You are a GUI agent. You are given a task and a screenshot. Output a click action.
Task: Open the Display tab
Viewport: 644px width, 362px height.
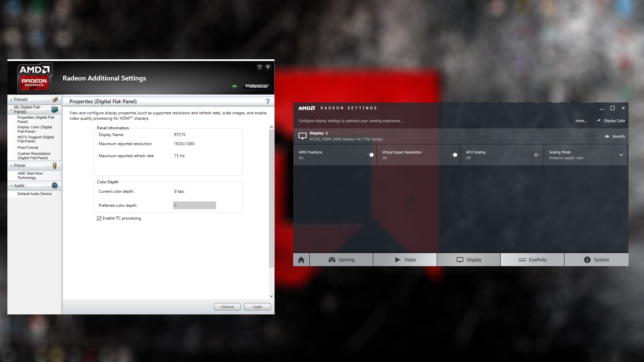click(x=469, y=260)
